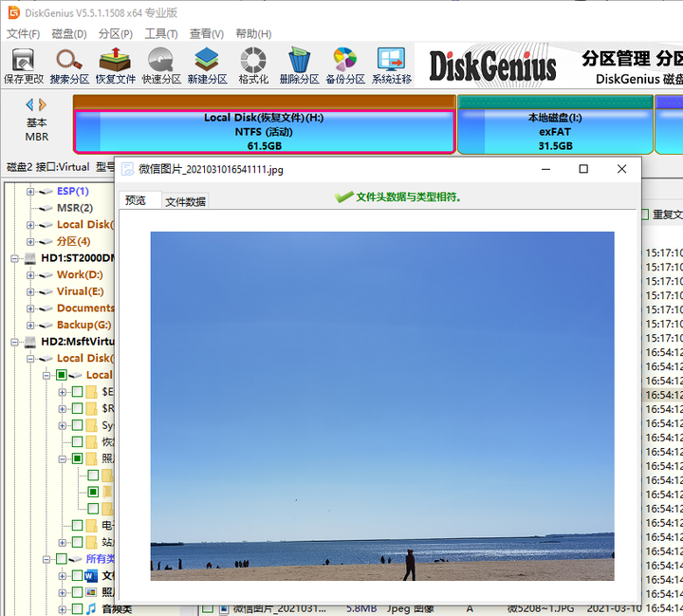The width and height of the screenshot is (683, 616).
Task: Toggle the 重复文件 checkbox at right
Action: [645, 215]
